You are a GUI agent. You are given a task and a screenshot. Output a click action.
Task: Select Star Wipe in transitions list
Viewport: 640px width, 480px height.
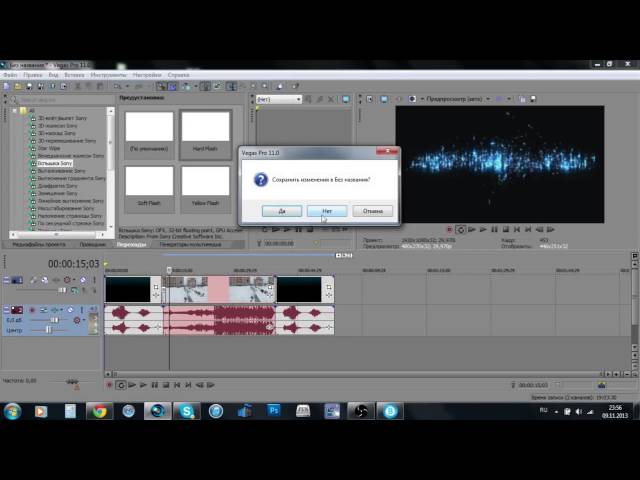[x=49, y=148]
